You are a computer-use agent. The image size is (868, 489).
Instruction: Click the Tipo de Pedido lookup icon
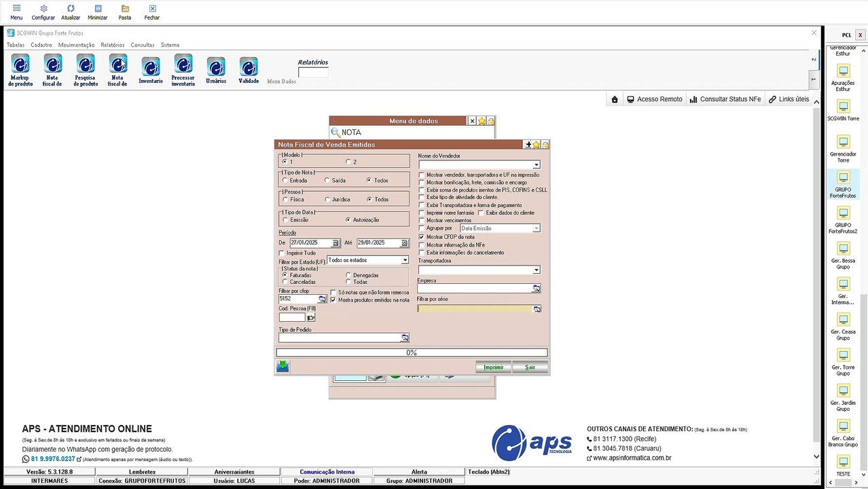(405, 338)
